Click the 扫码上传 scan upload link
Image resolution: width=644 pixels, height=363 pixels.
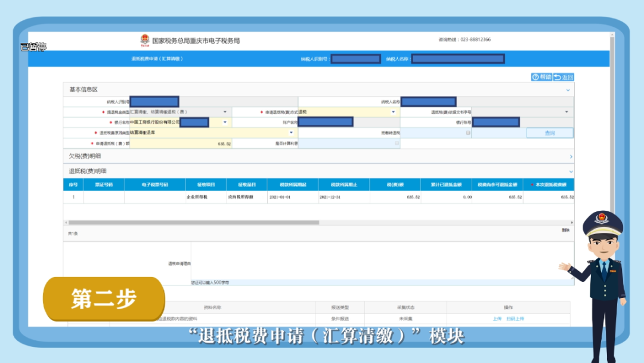point(515,319)
